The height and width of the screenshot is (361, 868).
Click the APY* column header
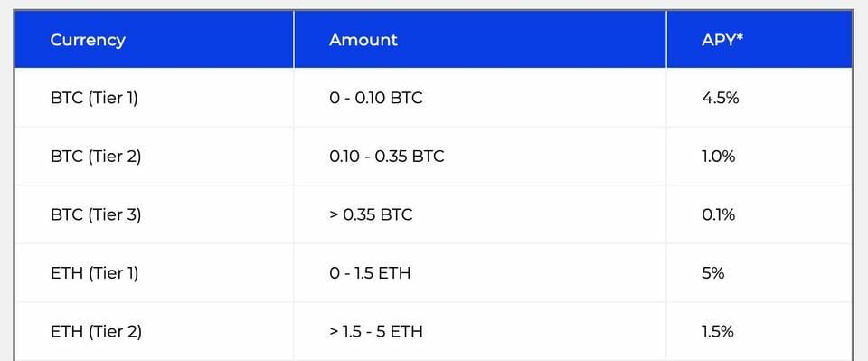(x=722, y=40)
